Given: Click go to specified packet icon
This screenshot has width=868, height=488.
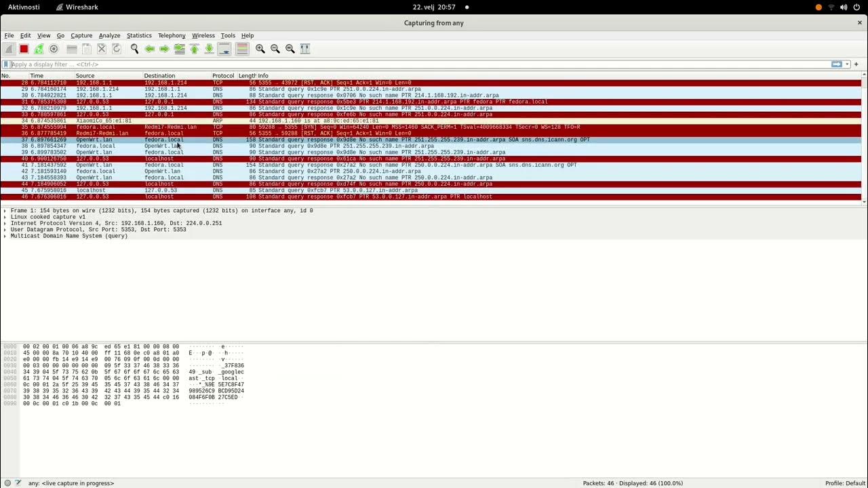Looking at the screenshot, I should tap(179, 49).
